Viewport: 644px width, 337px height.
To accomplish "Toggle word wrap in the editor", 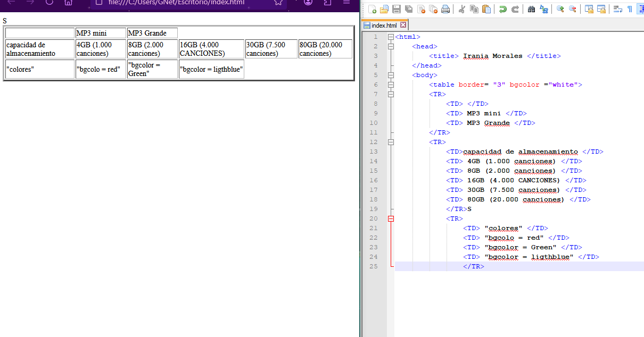I will click(617, 9).
